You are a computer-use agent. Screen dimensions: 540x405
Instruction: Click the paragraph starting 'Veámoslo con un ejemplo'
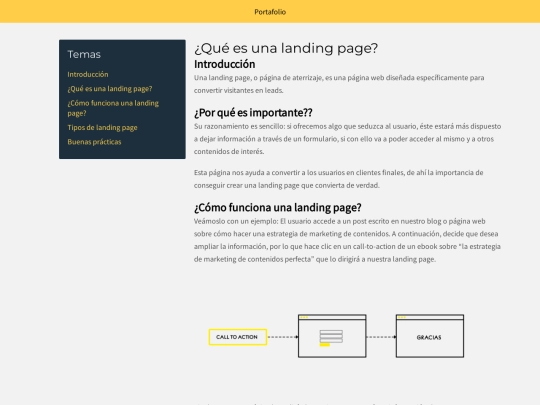(x=347, y=240)
